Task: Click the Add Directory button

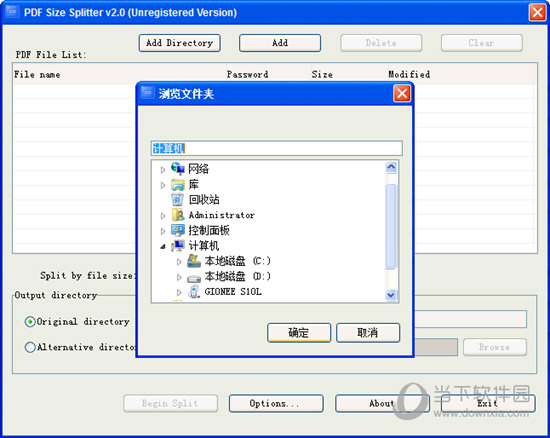Action: click(x=180, y=43)
